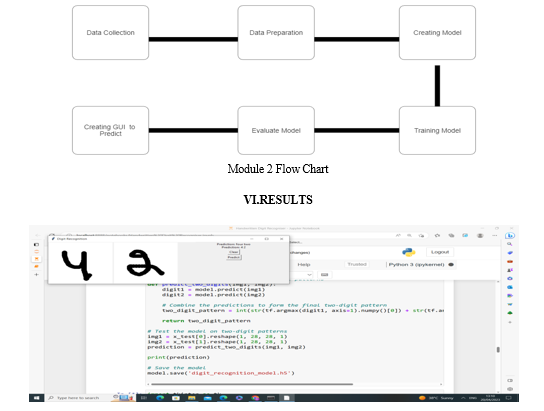Click the Trusted notebook indicator

(x=357, y=264)
